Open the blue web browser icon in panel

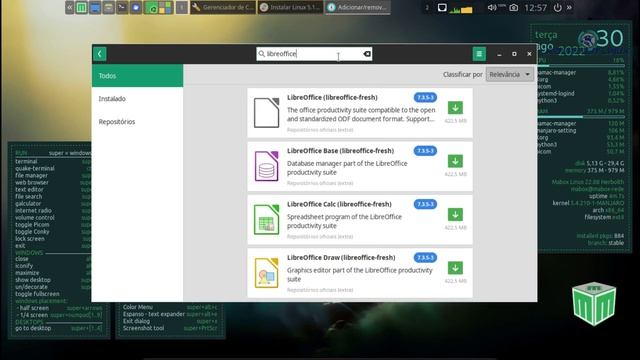(x=136, y=7)
